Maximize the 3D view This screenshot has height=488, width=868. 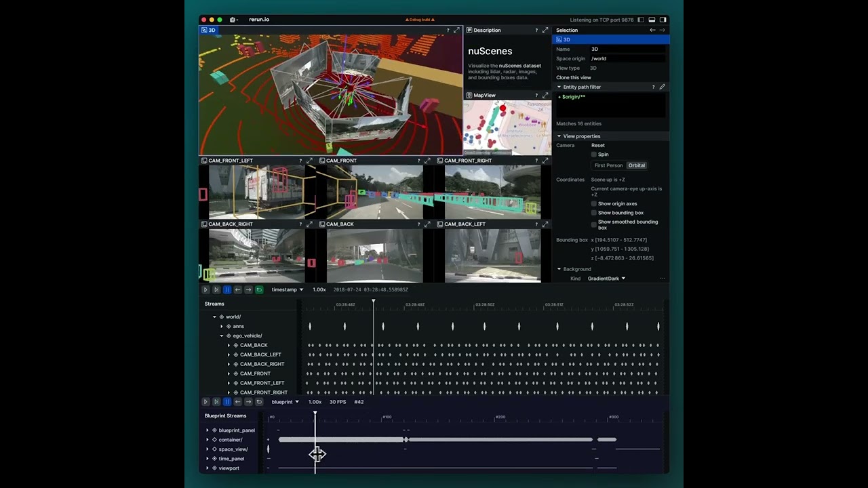coord(456,30)
